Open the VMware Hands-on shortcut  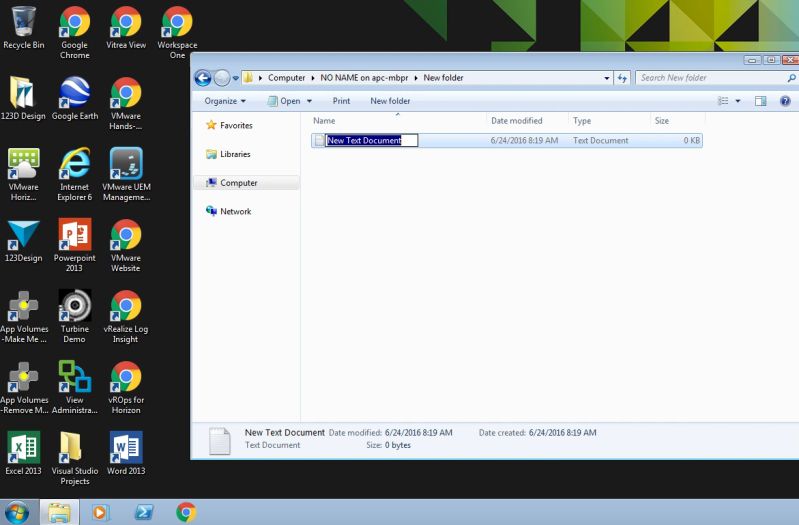[x=126, y=103]
